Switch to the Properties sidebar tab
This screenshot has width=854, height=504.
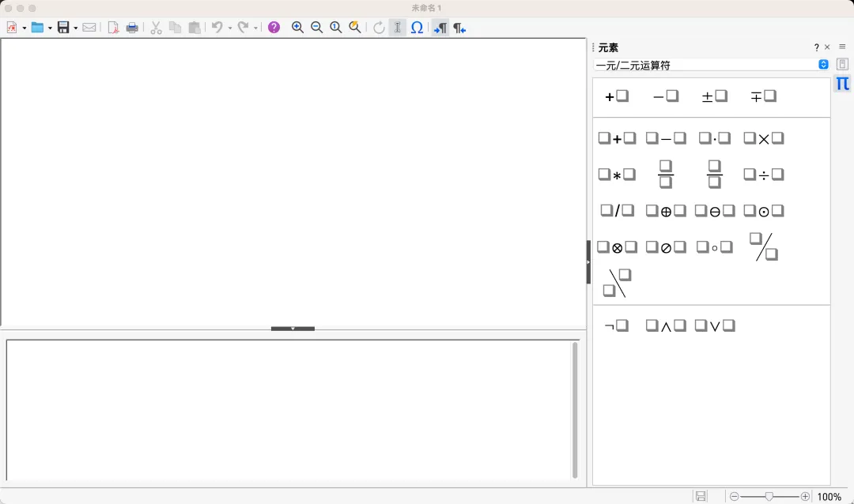click(842, 64)
